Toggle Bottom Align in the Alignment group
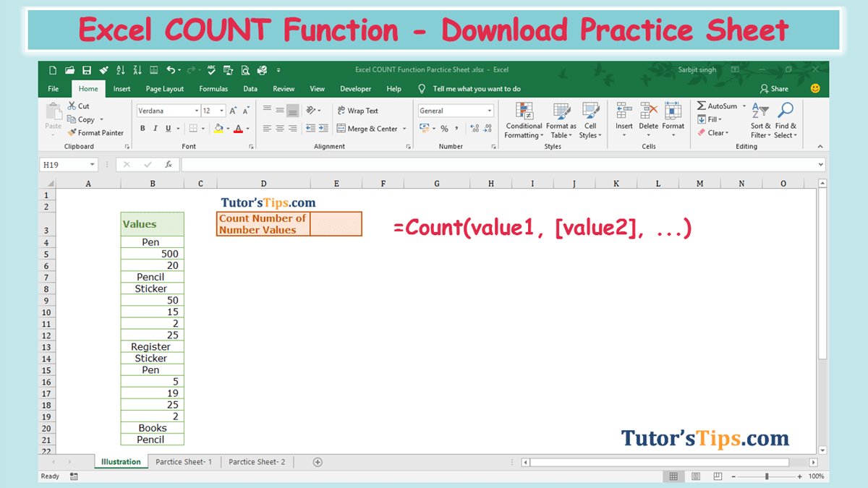This screenshot has height=488, width=868. 292,111
